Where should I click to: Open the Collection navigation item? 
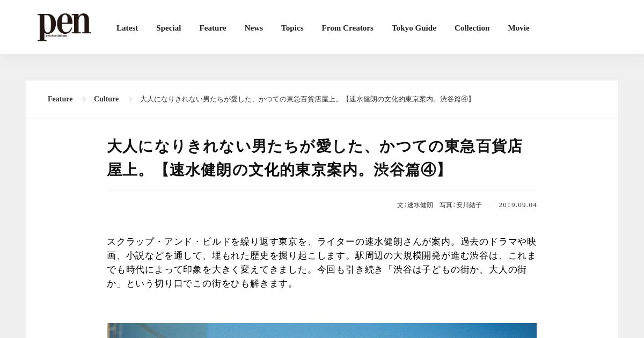pyautogui.click(x=472, y=28)
